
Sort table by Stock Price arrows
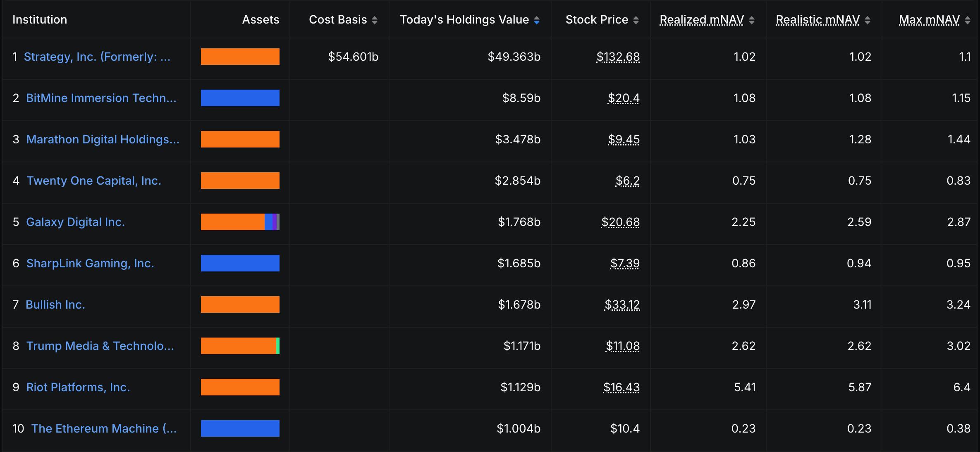point(636,20)
